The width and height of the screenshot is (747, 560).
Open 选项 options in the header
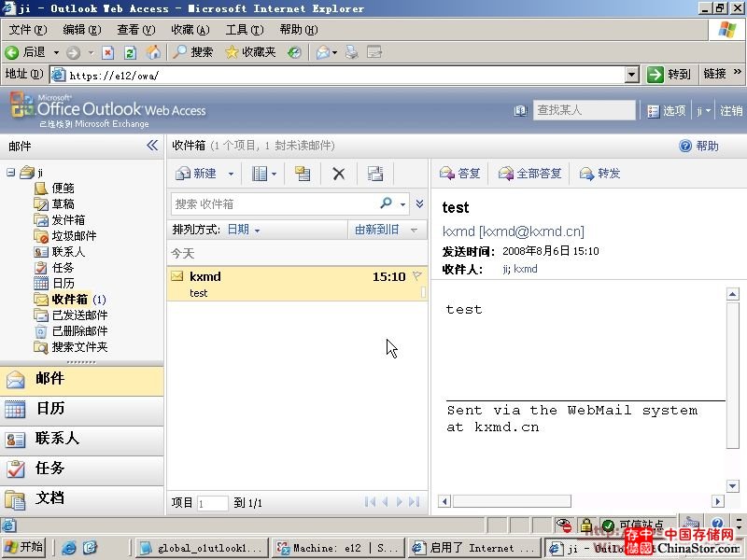pos(667,111)
